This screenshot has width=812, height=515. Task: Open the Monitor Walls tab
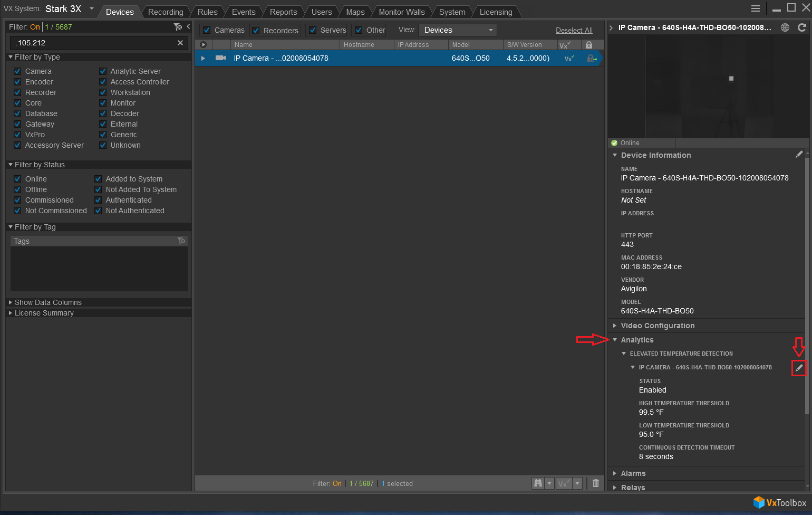point(401,12)
